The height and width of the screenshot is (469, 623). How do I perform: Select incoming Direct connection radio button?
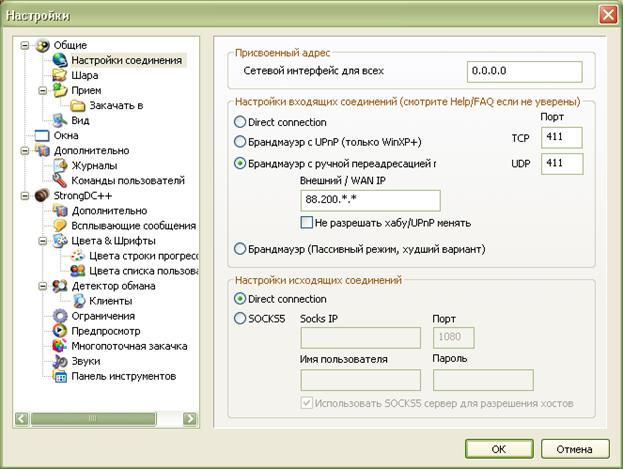pos(240,122)
